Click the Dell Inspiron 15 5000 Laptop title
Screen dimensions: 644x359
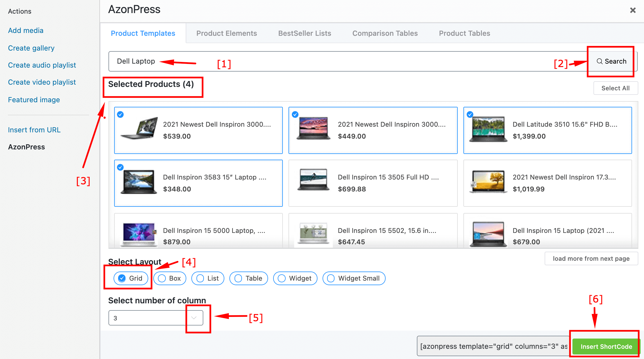[214, 231]
